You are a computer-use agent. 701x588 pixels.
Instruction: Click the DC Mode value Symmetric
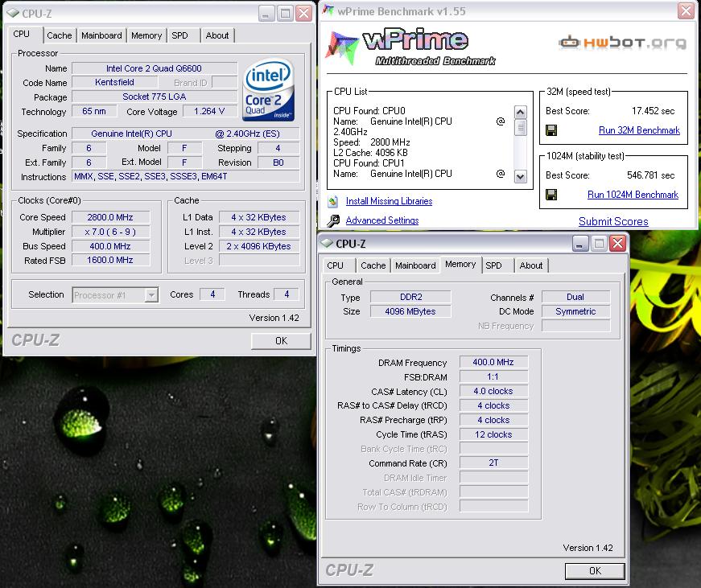click(575, 311)
